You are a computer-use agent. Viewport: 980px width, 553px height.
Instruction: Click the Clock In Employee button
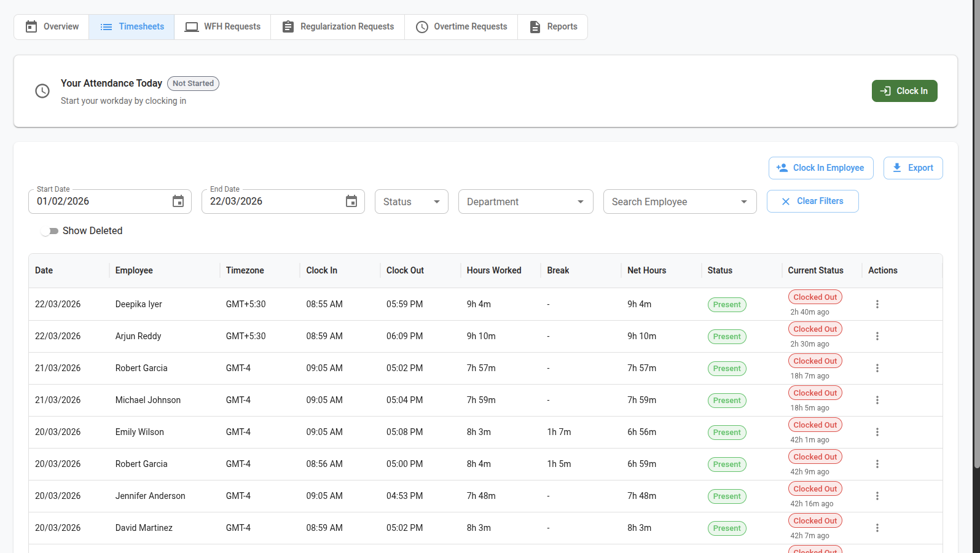click(x=820, y=168)
